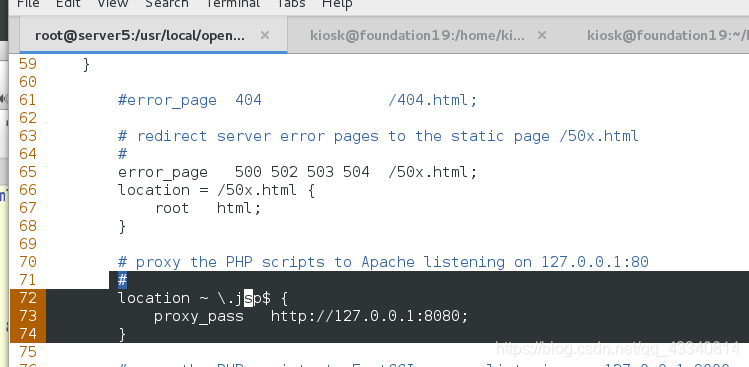Click 'http://127.0.0.1:8080;' URL text
The image size is (749, 367).
click(x=370, y=316)
